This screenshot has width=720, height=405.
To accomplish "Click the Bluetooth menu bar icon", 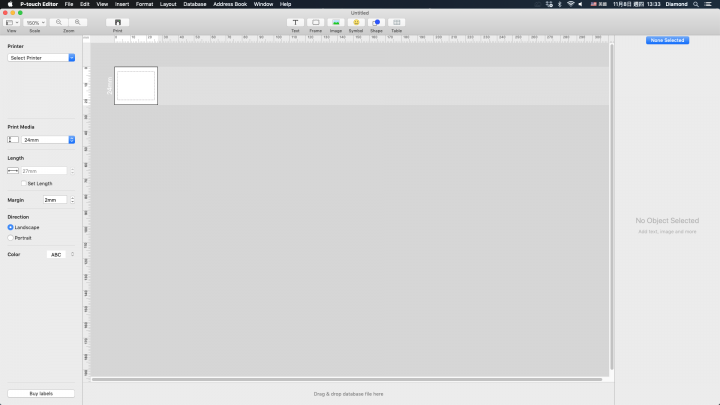I will tap(559, 4).
